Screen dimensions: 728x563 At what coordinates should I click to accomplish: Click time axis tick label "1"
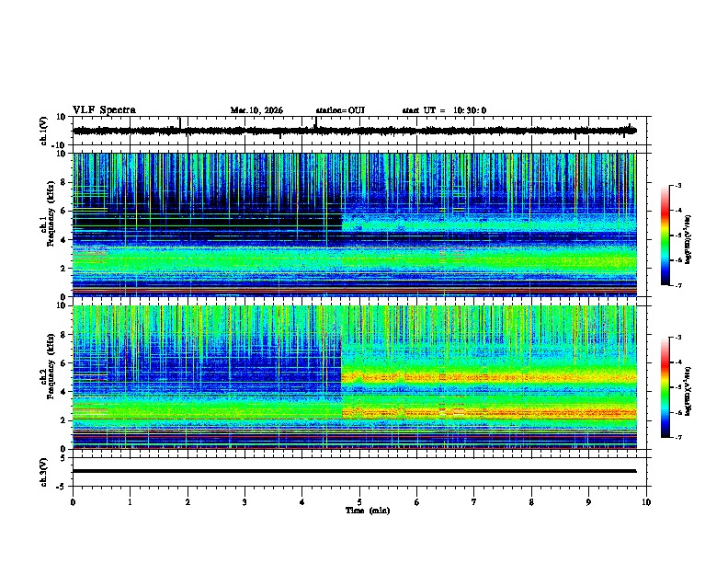coord(130,502)
